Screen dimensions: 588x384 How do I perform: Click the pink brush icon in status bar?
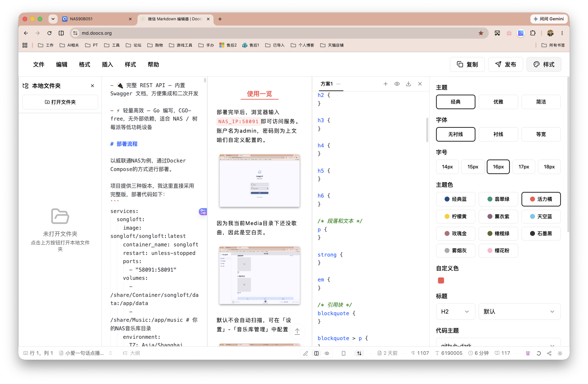(x=528, y=353)
